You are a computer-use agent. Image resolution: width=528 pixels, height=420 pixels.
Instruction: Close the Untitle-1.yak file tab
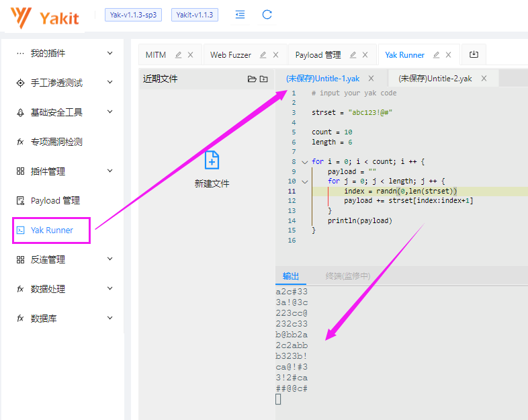(371, 79)
